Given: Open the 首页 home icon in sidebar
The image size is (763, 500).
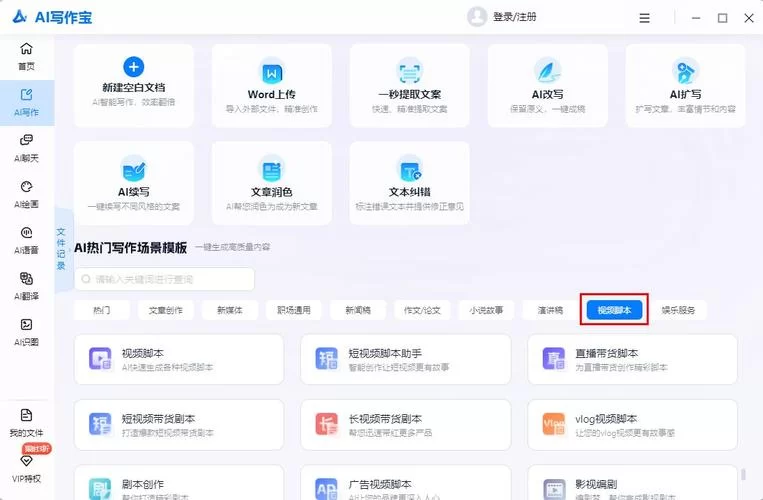Looking at the screenshot, I should 26,49.
